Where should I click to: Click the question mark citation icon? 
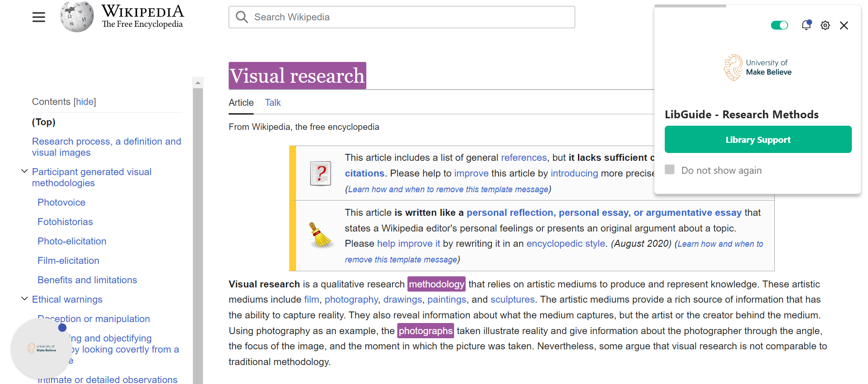321,173
